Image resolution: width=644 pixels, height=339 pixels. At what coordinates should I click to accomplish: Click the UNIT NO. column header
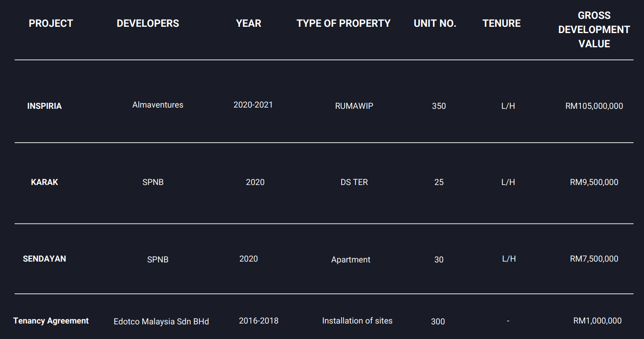coord(435,23)
